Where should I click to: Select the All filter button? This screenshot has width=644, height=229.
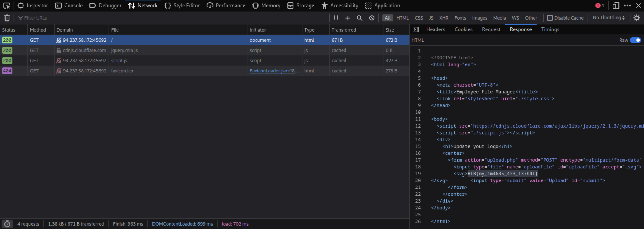point(388,18)
